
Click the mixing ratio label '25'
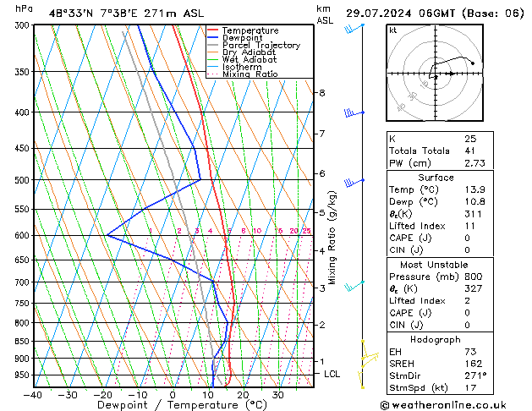306,231
